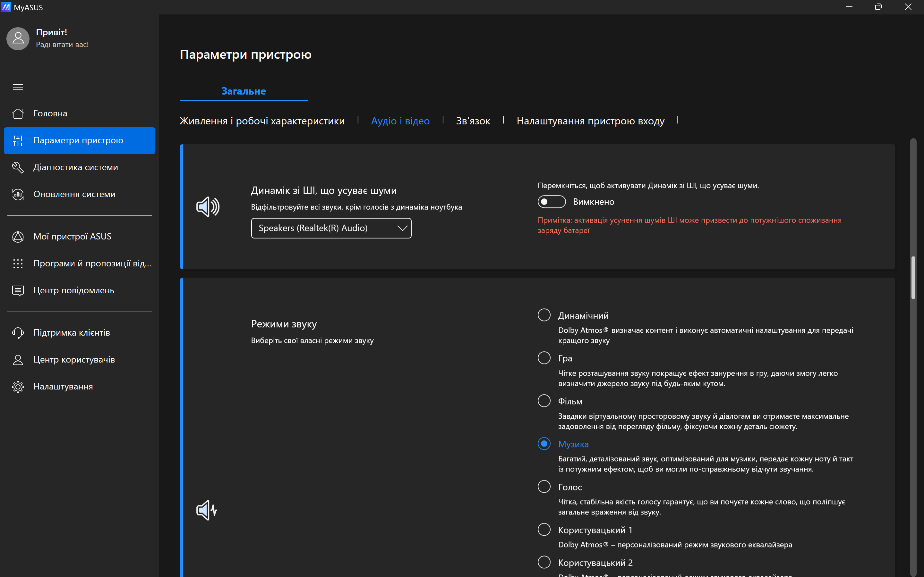Image resolution: width=924 pixels, height=577 pixels.
Task: Open Мої пристрої ASUS icon
Action: 18,237
